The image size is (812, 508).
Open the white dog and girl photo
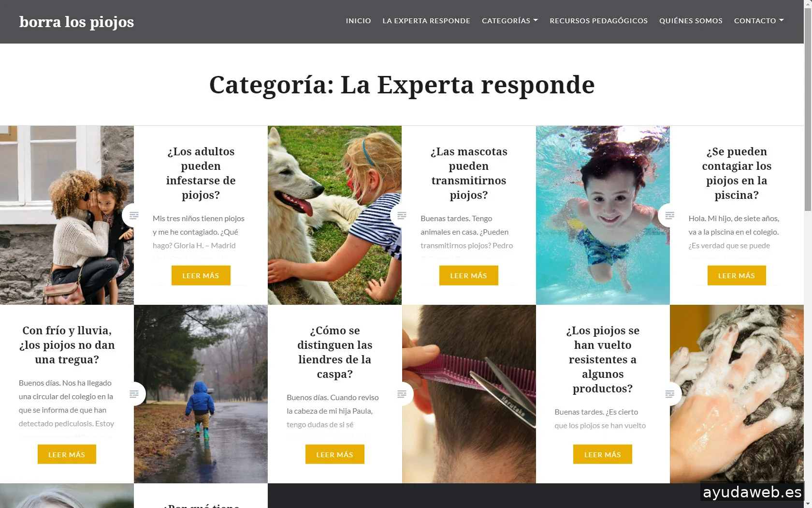pyautogui.click(x=334, y=215)
